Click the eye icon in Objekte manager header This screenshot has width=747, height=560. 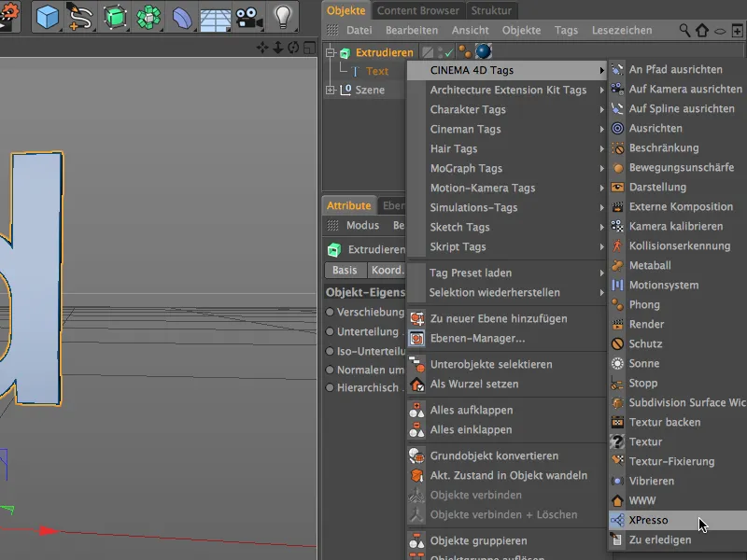(x=720, y=31)
